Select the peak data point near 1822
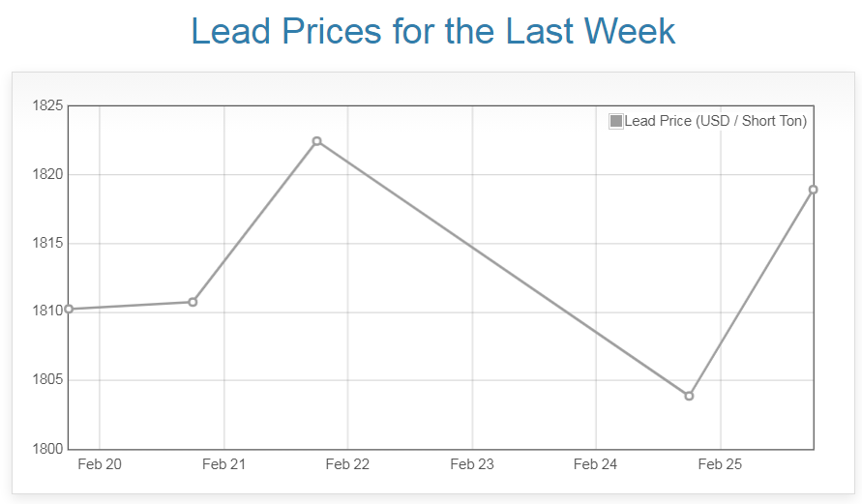The width and height of the screenshot is (862, 504). 316,141
